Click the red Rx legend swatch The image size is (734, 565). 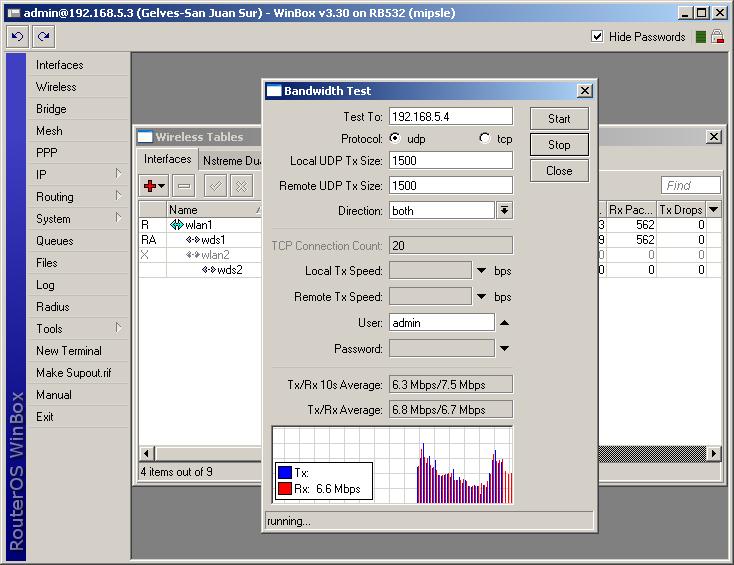(x=285, y=489)
